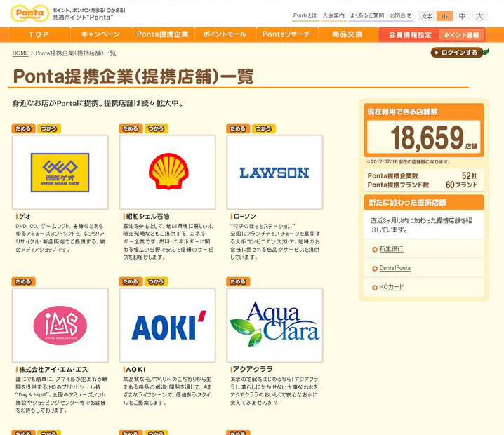Image resolution: width=504 pixels, height=435 pixels.
Task: Open the ポイント通帳 button
Action: (x=461, y=35)
